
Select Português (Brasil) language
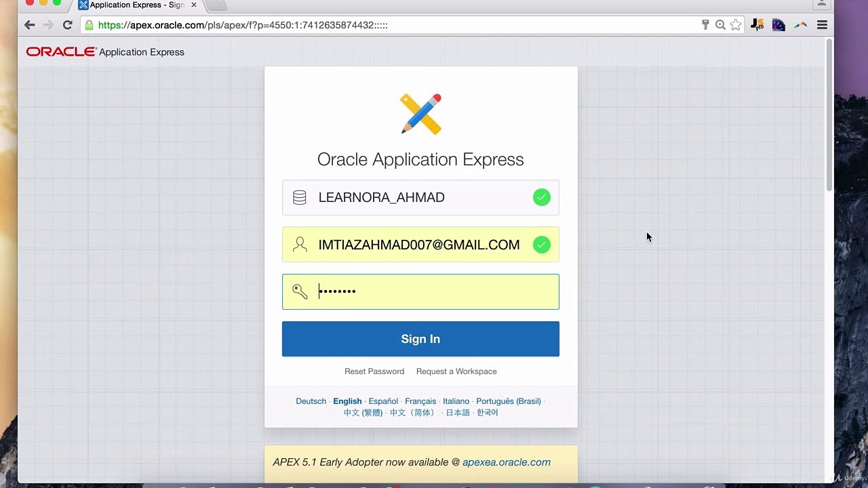509,401
